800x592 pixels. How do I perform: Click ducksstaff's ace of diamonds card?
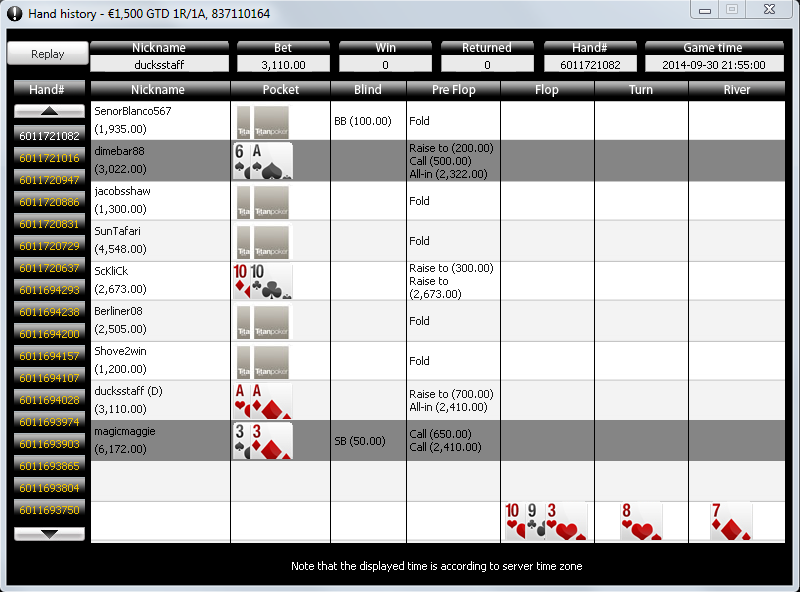click(271, 401)
